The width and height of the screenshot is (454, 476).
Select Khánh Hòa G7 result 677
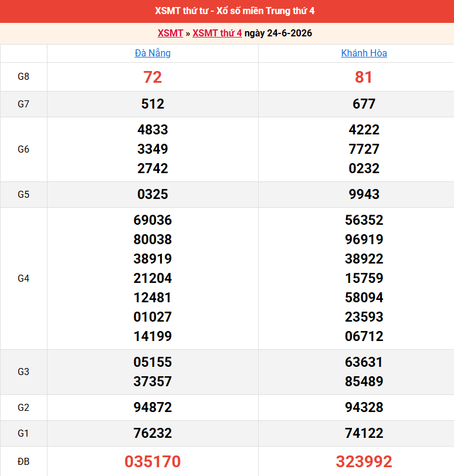(364, 104)
